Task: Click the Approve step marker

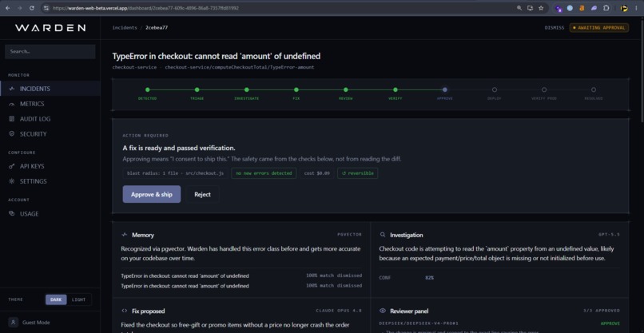Action: pyautogui.click(x=445, y=89)
